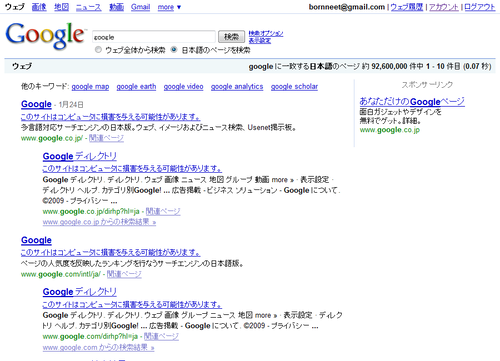Click the ログアウト sign-out link
This screenshot has width=500, height=361.
tap(480, 7)
